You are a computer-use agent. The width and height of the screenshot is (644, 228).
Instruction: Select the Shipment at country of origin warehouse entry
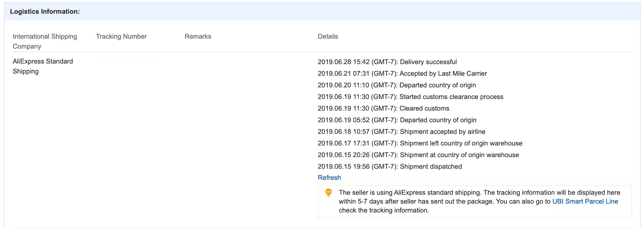point(418,155)
